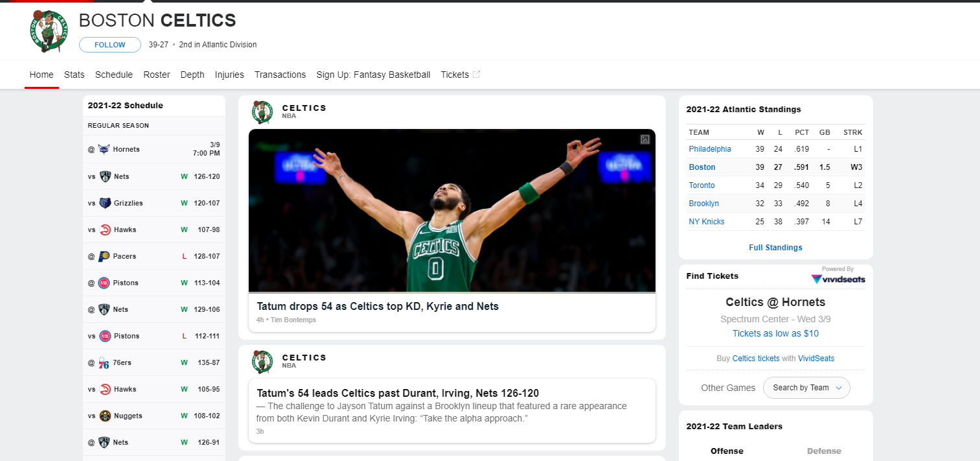
Task: Switch team leaders to Offense
Action: 727,451
